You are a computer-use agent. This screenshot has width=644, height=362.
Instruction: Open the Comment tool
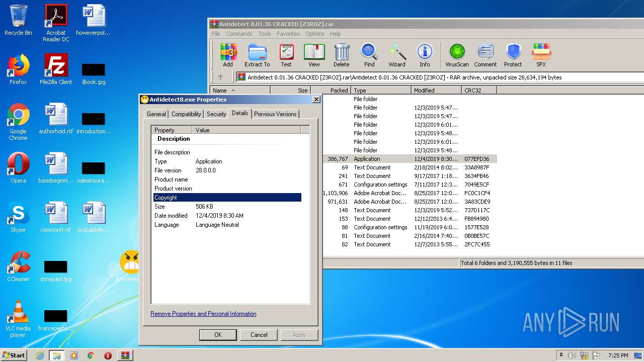(486, 55)
